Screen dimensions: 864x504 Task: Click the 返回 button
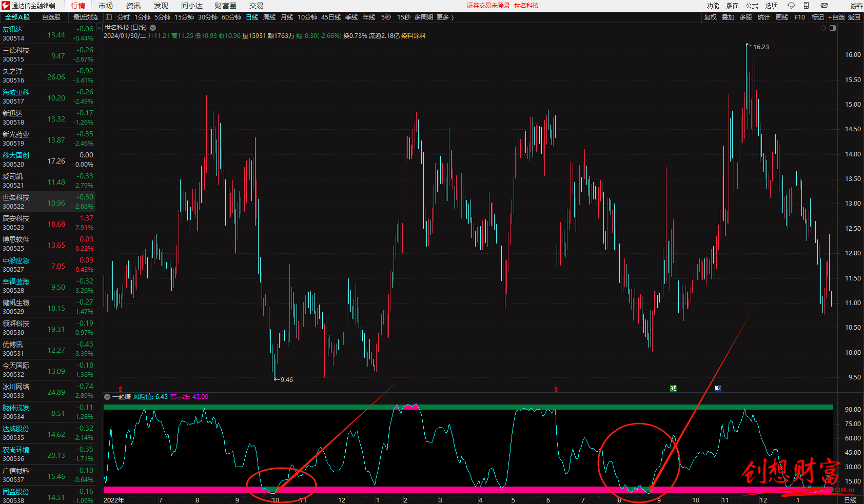coord(854,17)
